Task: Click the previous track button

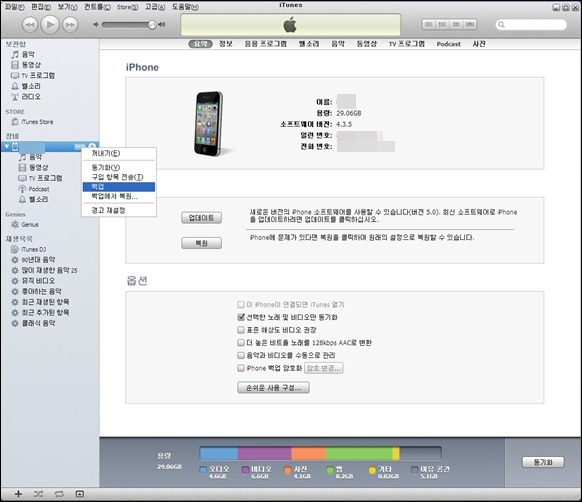Action: point(30,25)
